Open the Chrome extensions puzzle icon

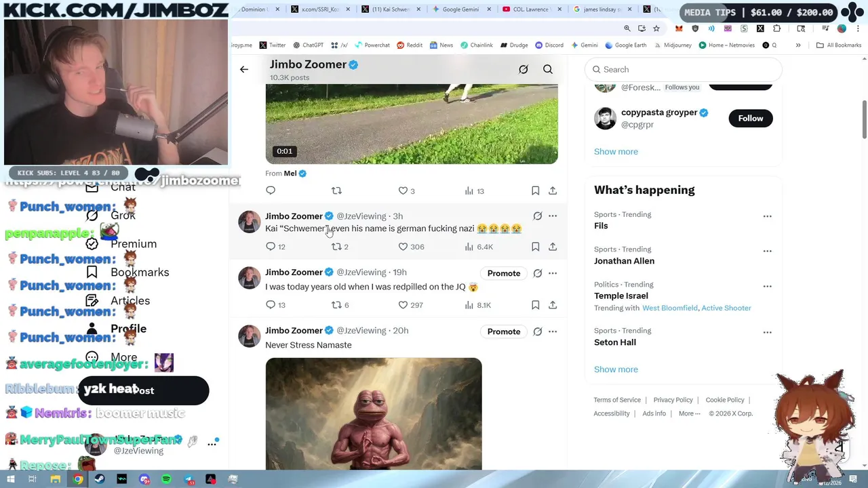(x=776, y=28)
